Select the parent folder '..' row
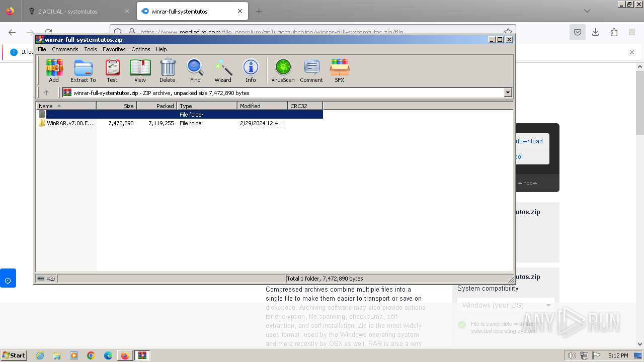 point(180,114)
